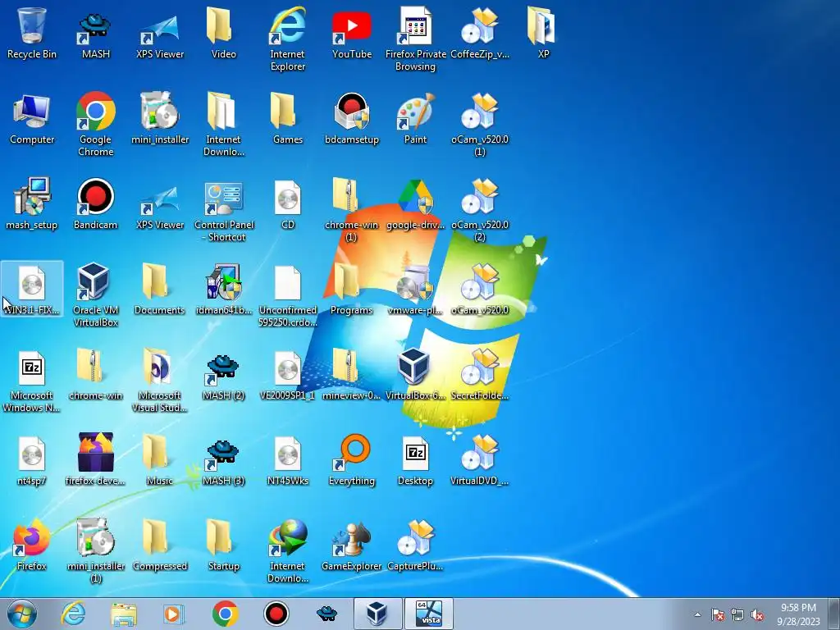Launch Internet Explorer from the taskbar

(73, 614)
